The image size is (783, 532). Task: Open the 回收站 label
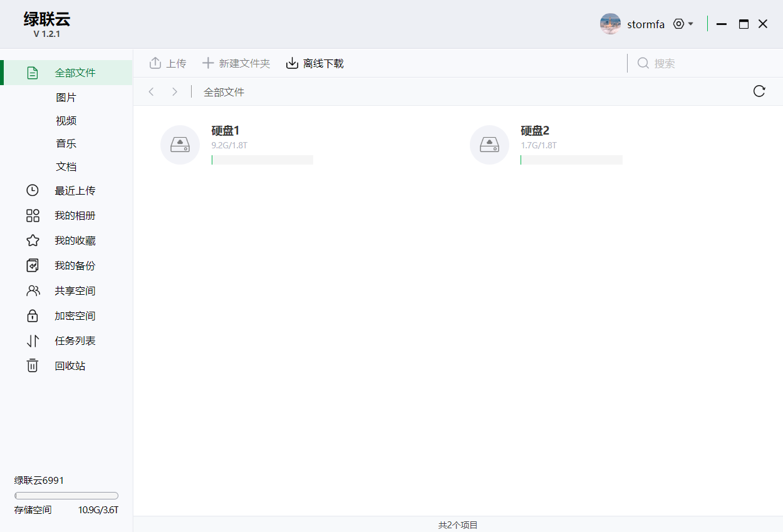[70, 366]
